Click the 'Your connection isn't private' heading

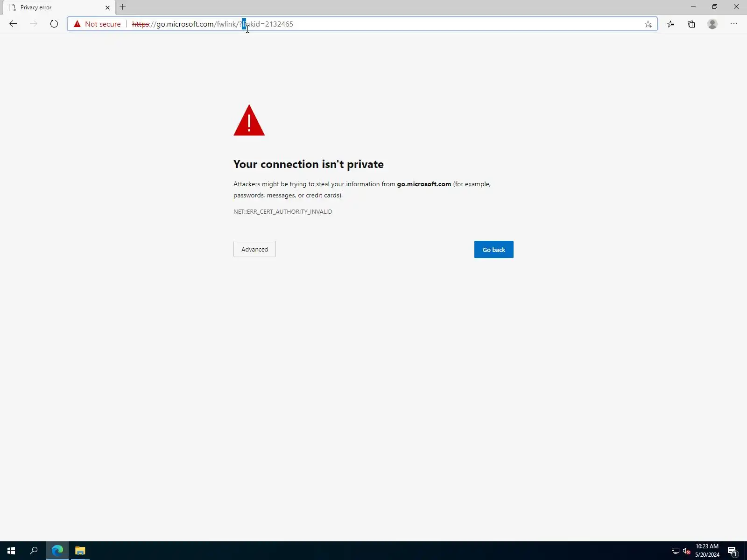click(309, 164)
